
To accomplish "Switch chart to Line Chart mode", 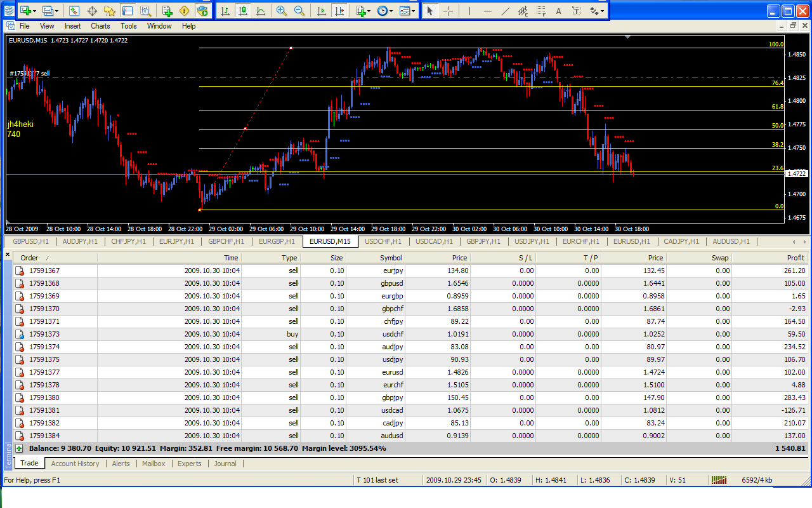I will [260, 10].
